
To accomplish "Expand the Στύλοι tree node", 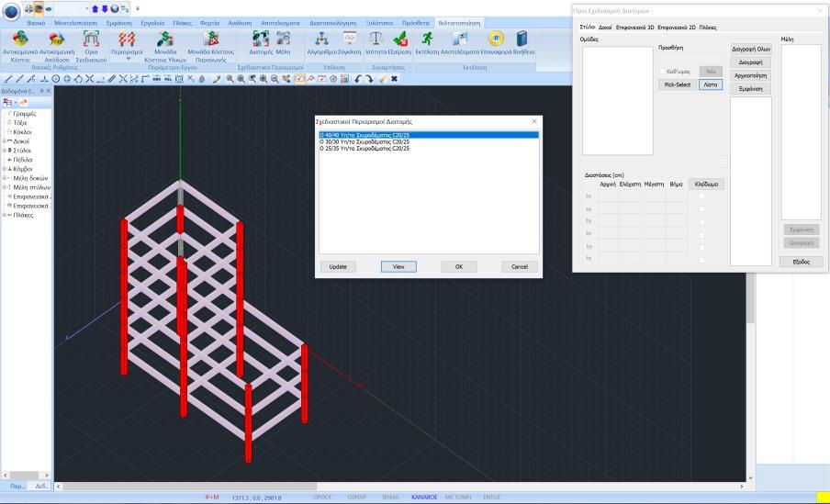I will [x=5, y=151].
